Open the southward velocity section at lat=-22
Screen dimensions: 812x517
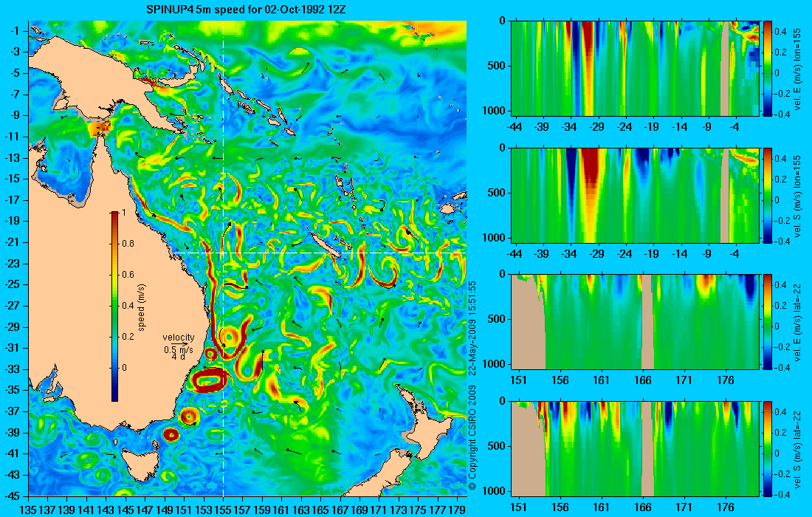635,448
